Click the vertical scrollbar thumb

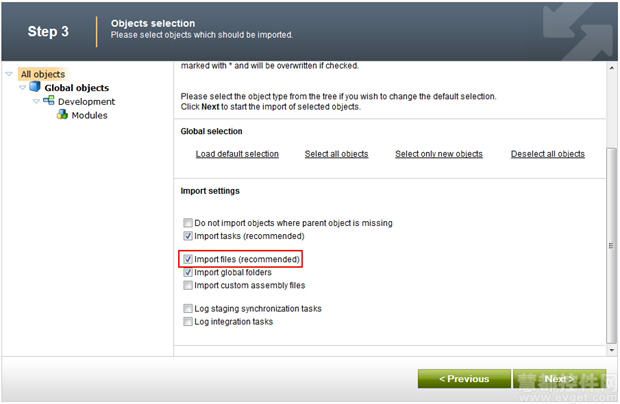coord(612,245)
